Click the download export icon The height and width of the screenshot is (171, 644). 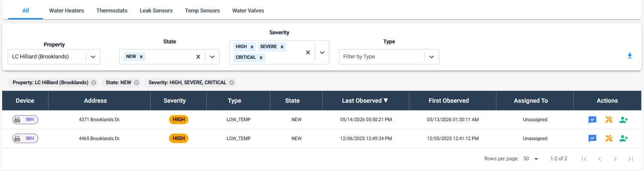point(630,56)
